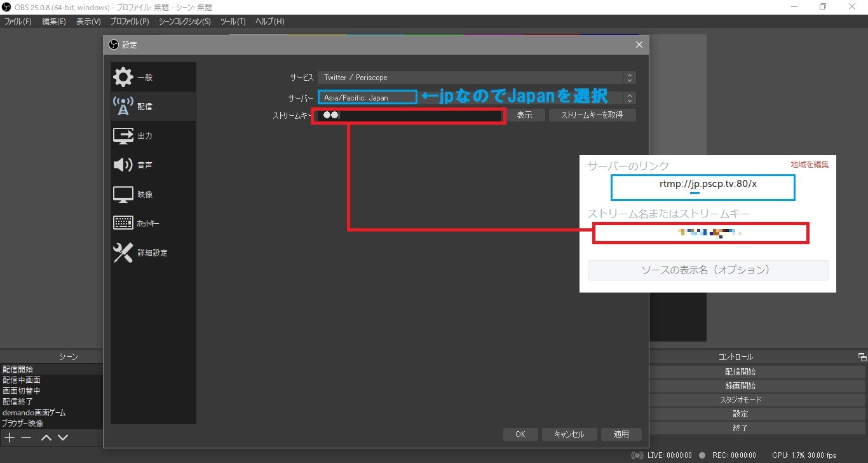Viewport: 868px width, 463px height.
Task: Click the 地域を編集 edit region link
Action: [810, 164]
